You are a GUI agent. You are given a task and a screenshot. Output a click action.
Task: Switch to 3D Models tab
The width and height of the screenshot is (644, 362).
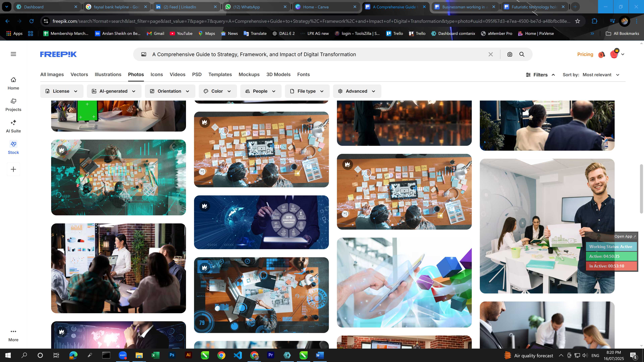coord(278,74)
